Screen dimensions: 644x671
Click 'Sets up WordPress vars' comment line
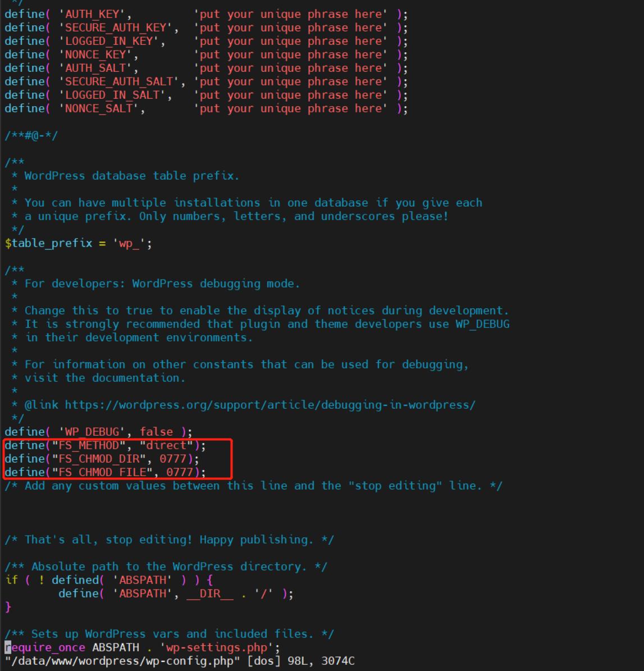(169, 634)
